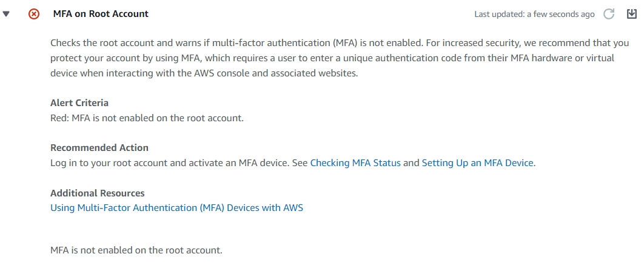Click the description line starting with protect your account
This screenshot has width=644, height=271.
point(332,58)
